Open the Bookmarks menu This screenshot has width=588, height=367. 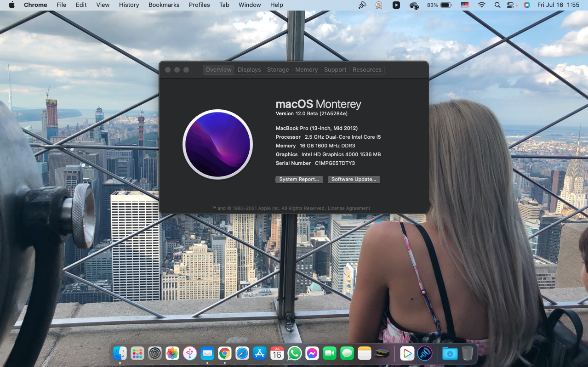[164, 5]
